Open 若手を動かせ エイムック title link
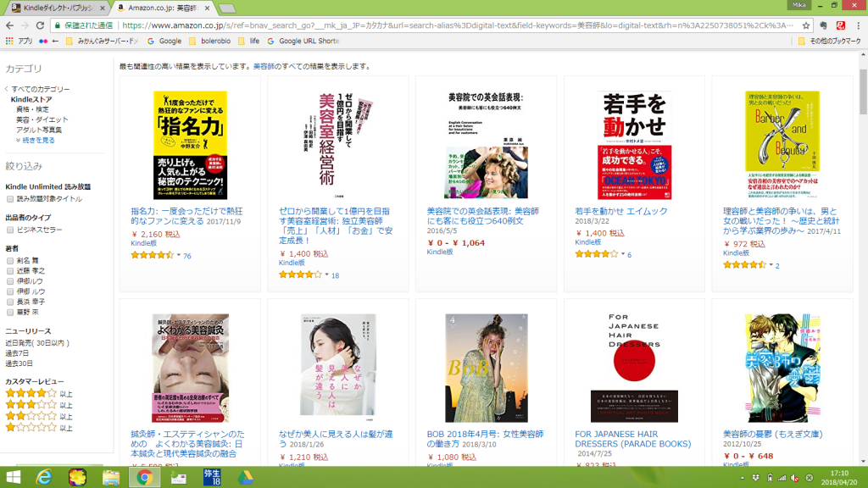The height and width of the screenshot is (488, 868). [621, 211]
